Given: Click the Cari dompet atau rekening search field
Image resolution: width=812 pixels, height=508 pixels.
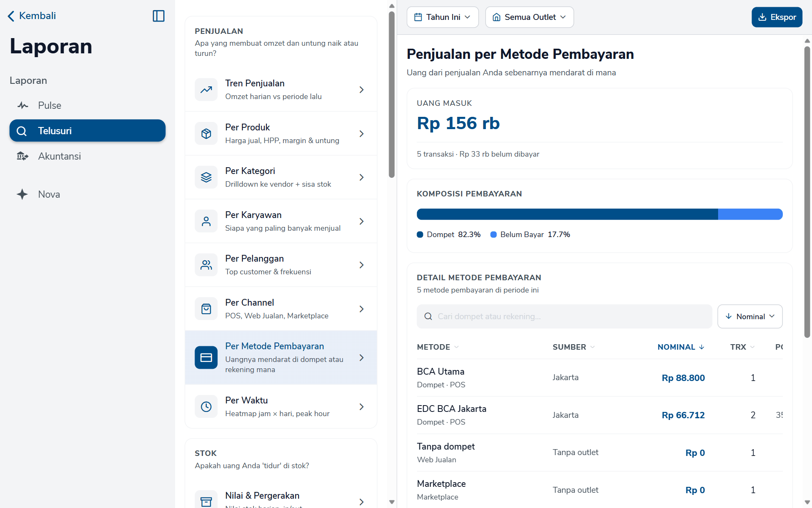Looking at the screenshot, I should pyautogui.click(x=564, y=317).
